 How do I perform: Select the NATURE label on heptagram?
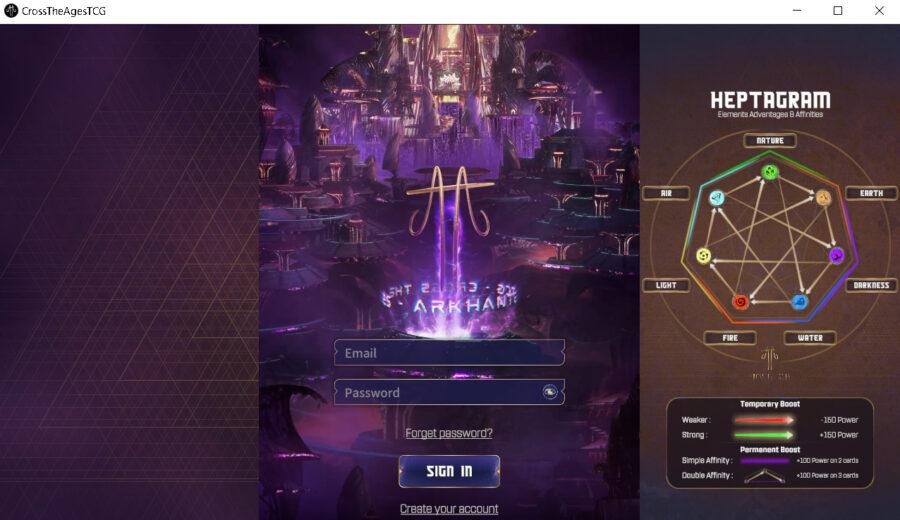[770, 141]
